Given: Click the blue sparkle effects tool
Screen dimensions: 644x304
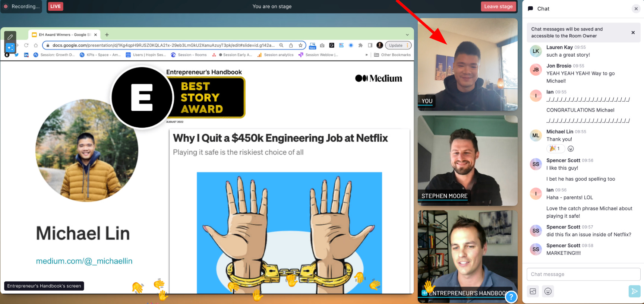Looking at the screenshot, I should pos(10,48).
